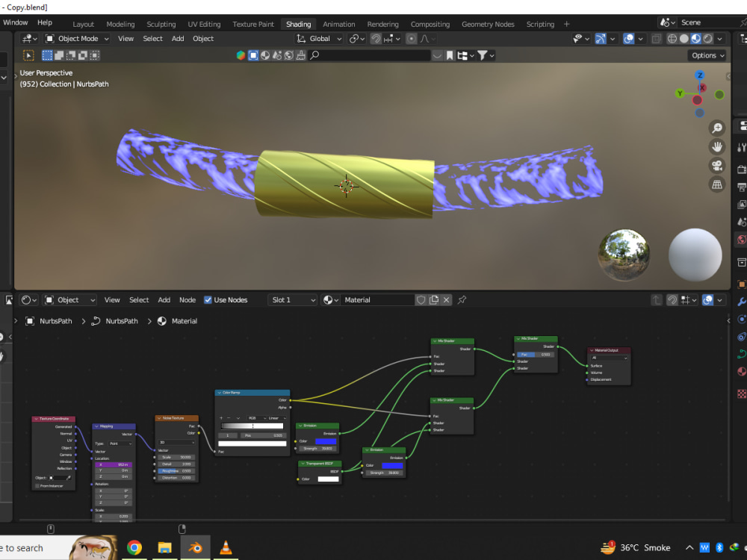747x560 pixels.
Task: Click the zoom magnifier viewport gizmo
Action: [x=716, y=128]
